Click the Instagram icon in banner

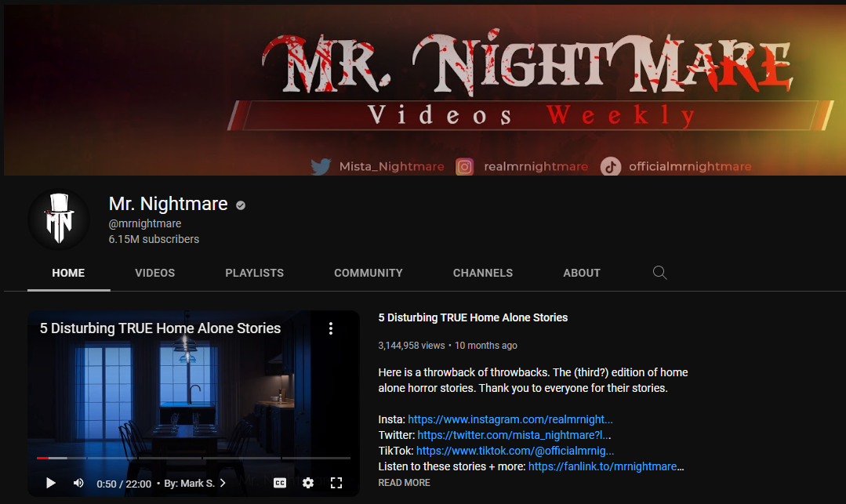(x=464, y=166)
